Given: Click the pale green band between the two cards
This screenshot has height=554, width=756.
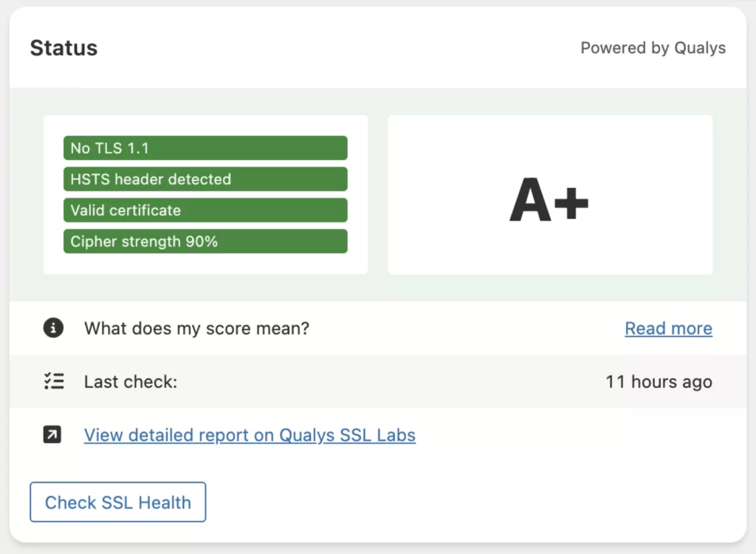Looking at the screenshot, I should [378, 195].
